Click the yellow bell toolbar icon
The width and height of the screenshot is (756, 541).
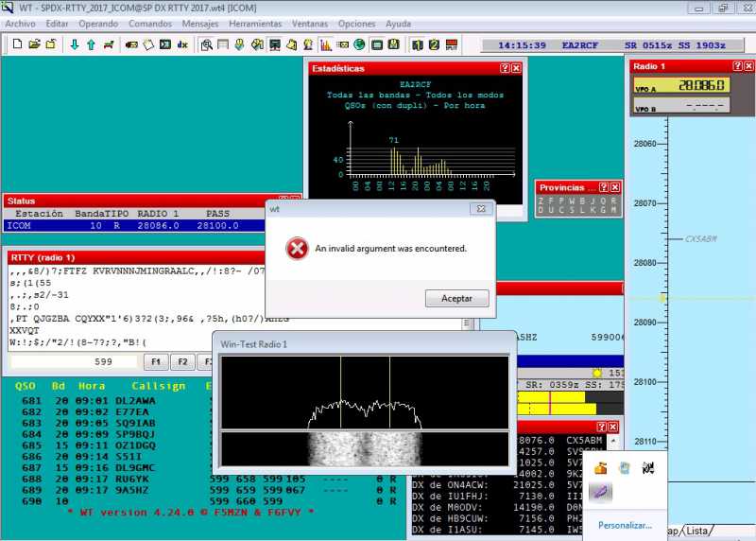coord(291,44)
